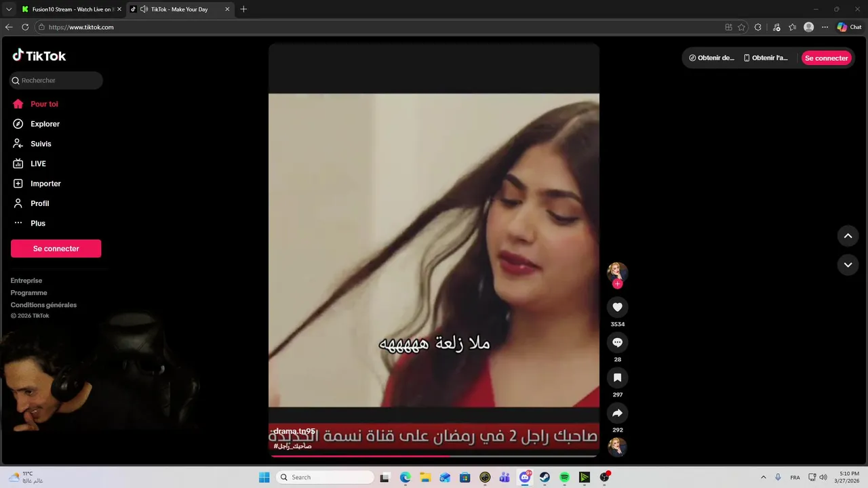This screenshot has height=488, width=868.
Task: Click the microphone tray icon
Action: pyautogui.click(x=778, y=477)
